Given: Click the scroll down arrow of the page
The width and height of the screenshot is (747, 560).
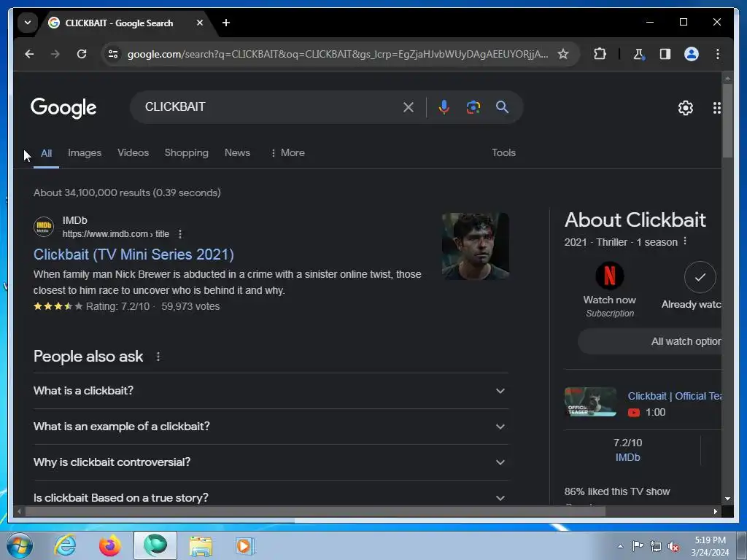Looking at the screenshot, I should point(727,499).
